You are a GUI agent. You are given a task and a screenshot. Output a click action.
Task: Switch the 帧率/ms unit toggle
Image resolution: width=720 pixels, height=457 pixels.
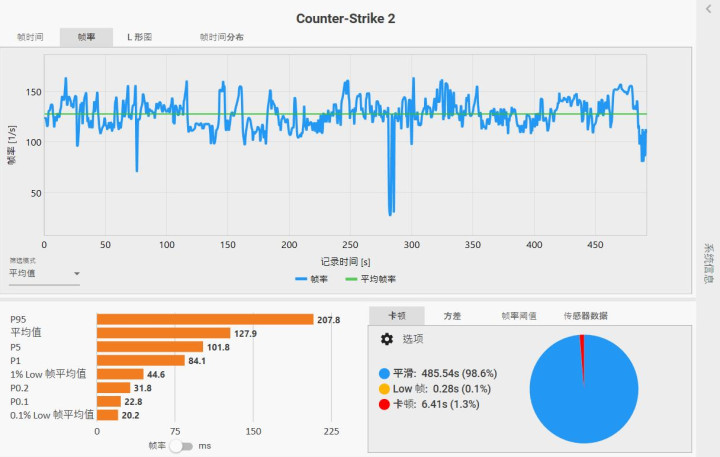click(x=181, y=446)
